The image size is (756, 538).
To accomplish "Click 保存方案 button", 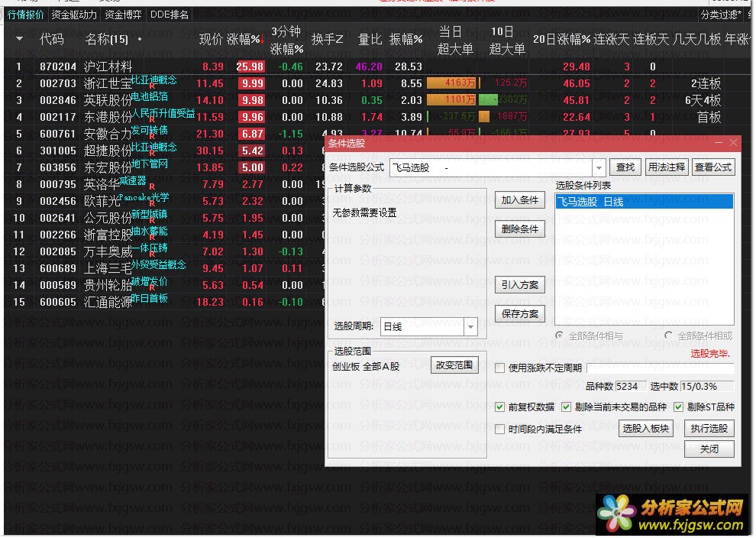I will (x=520, y=313).
